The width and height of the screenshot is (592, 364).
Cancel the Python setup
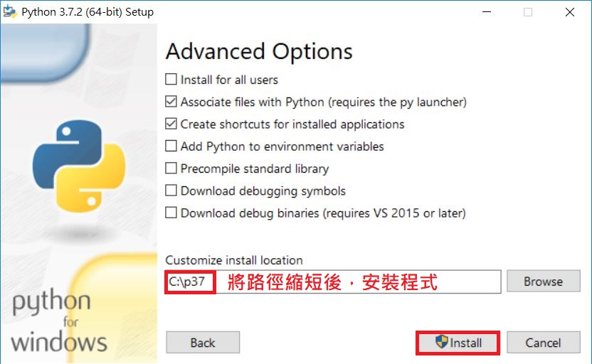544,343
